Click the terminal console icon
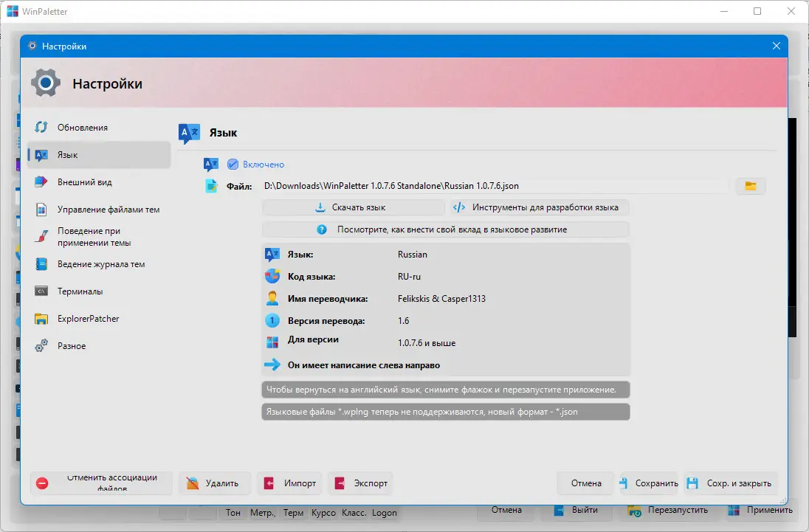This screenshot has height=532, width=809. (x=41, y=291)
